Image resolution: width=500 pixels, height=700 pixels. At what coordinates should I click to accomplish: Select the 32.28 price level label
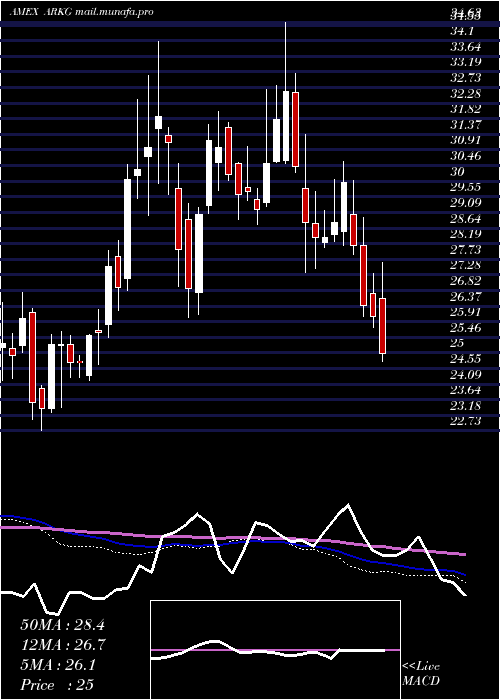(466, 94)
